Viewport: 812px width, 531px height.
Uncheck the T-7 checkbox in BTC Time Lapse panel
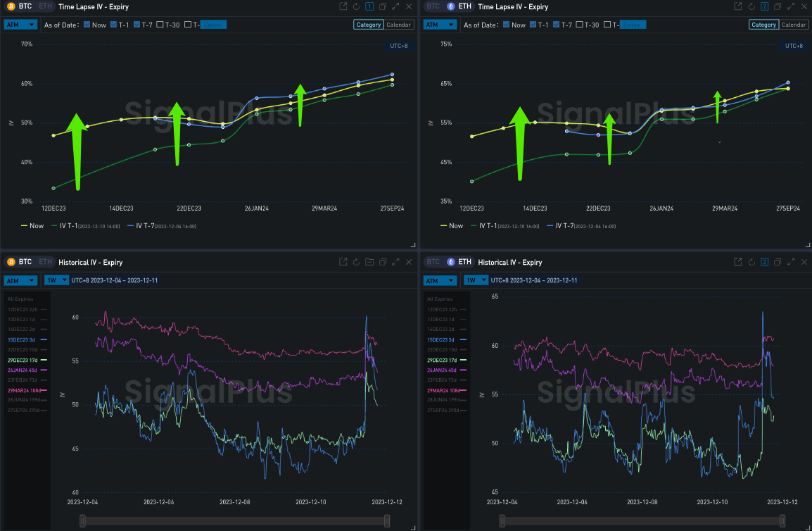pyautogui.click(x=136, y=25)
